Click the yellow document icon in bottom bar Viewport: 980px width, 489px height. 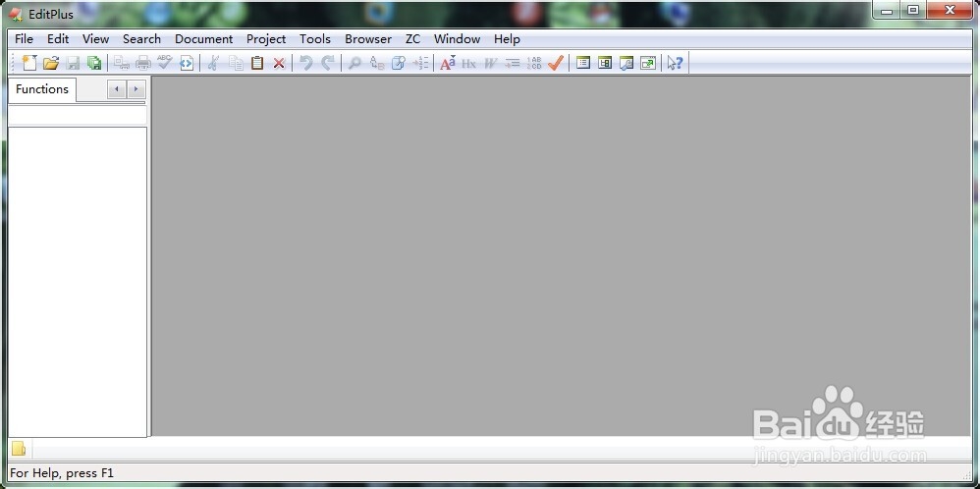point(19,449)
